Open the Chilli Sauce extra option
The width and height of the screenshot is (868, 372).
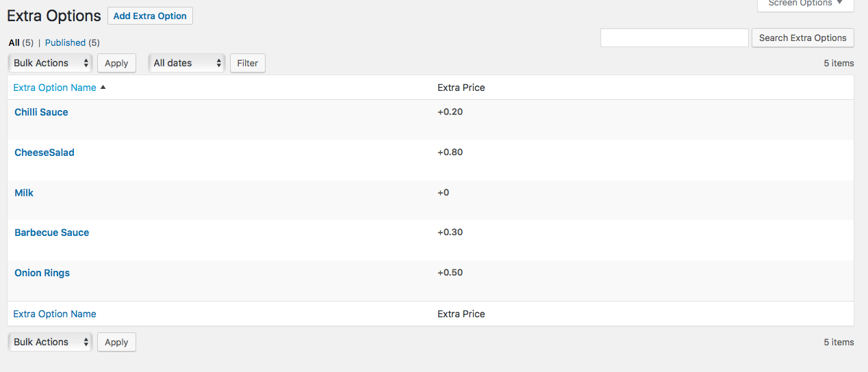[41, 112]
